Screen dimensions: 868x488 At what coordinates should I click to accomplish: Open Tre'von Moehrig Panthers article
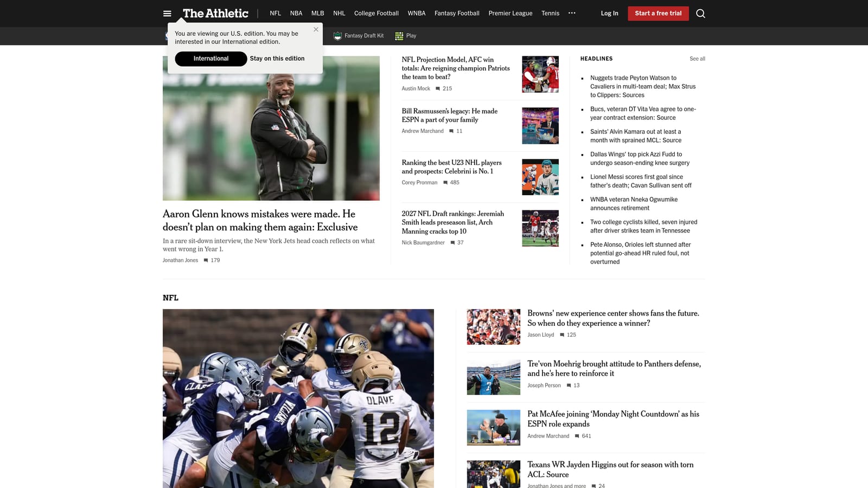[x=614, y=369]
